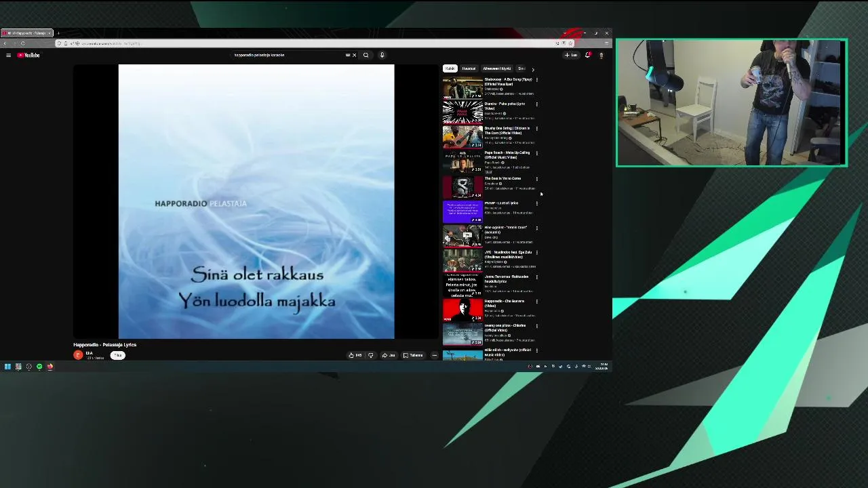This screenshot has width=868, height=488.
Task: Open options menu for Shaboozey A Bar Song
Action: coord(537,80)
